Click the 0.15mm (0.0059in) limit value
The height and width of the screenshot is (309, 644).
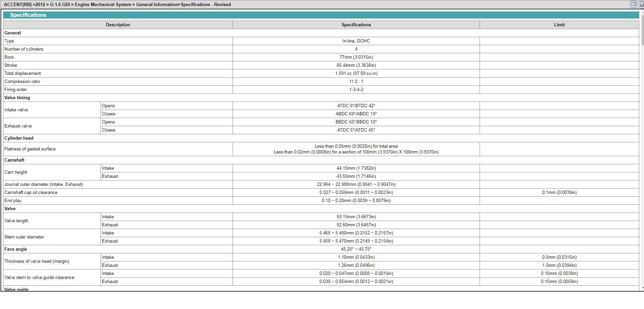point(559,281)
